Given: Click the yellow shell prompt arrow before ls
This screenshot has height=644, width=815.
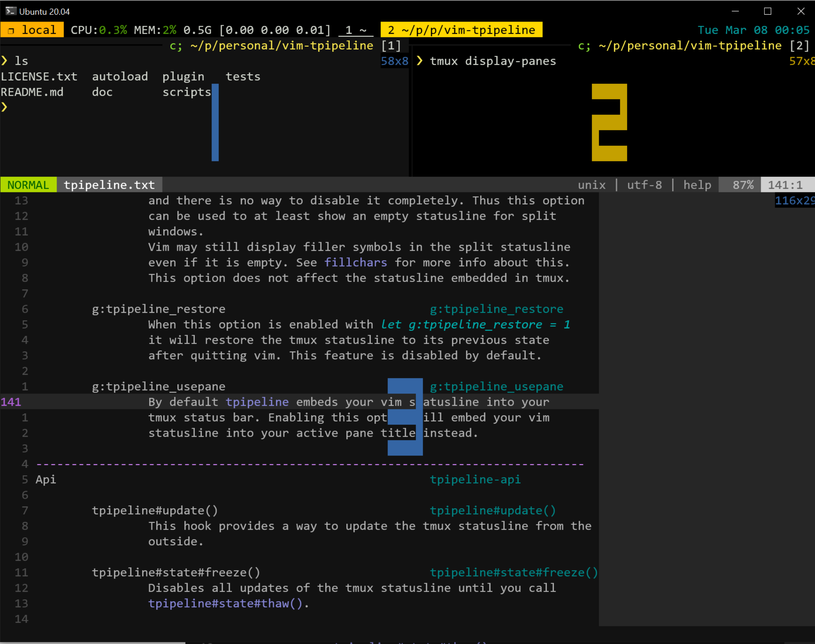Looking at the screenshot, I should 5,61.
